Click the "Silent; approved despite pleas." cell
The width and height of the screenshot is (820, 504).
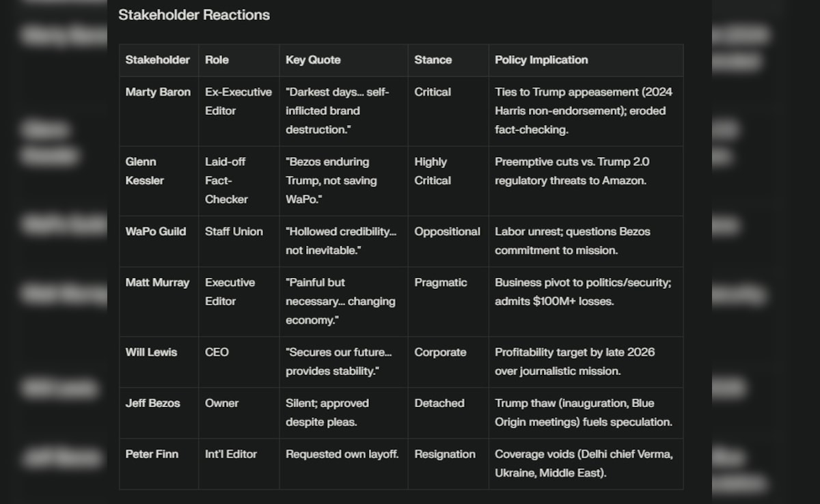327,412
